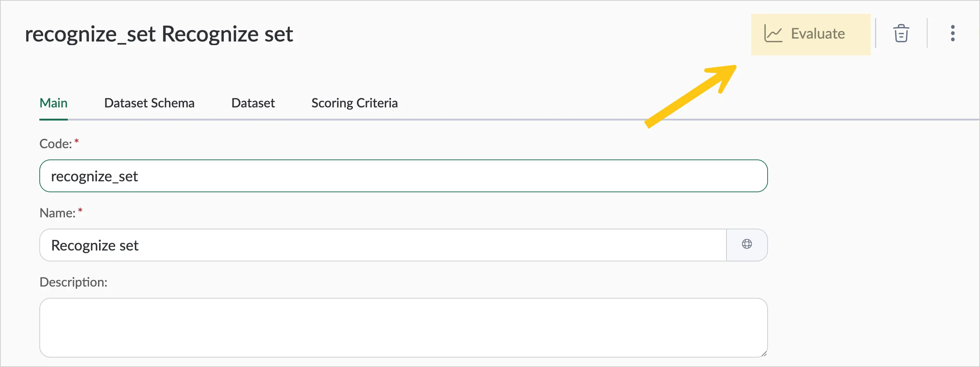Click the "Description:" field label
The image size is (980, 367).
coord(74,282)
